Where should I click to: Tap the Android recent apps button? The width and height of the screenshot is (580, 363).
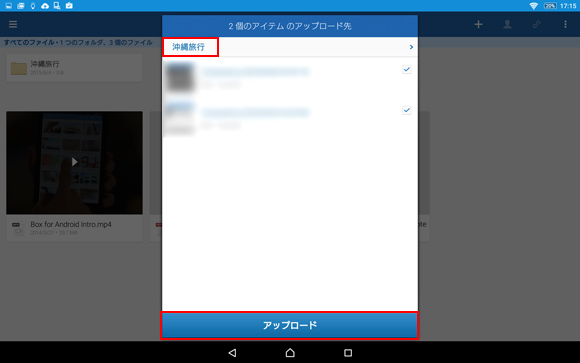point(348,353)
